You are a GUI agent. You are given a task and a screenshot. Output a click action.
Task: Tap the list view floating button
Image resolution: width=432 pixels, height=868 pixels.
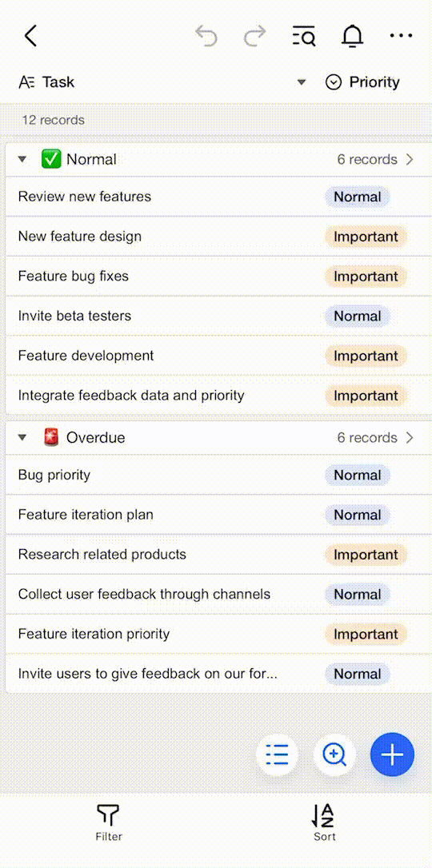click(x=277, y=754)
